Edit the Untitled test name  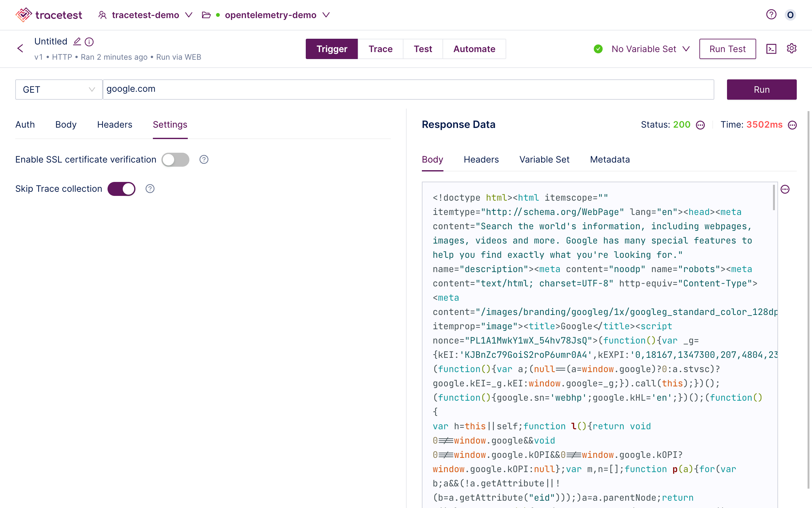click(77, 41)
